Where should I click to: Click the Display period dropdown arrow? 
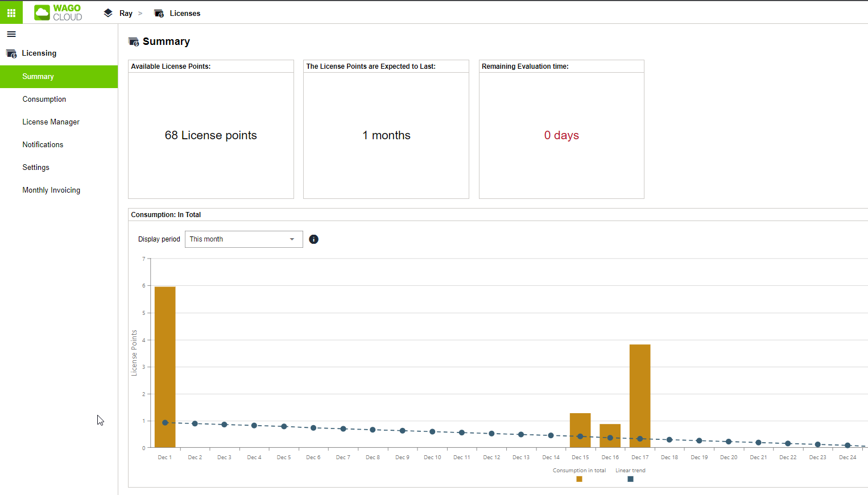tap(292, 239)
